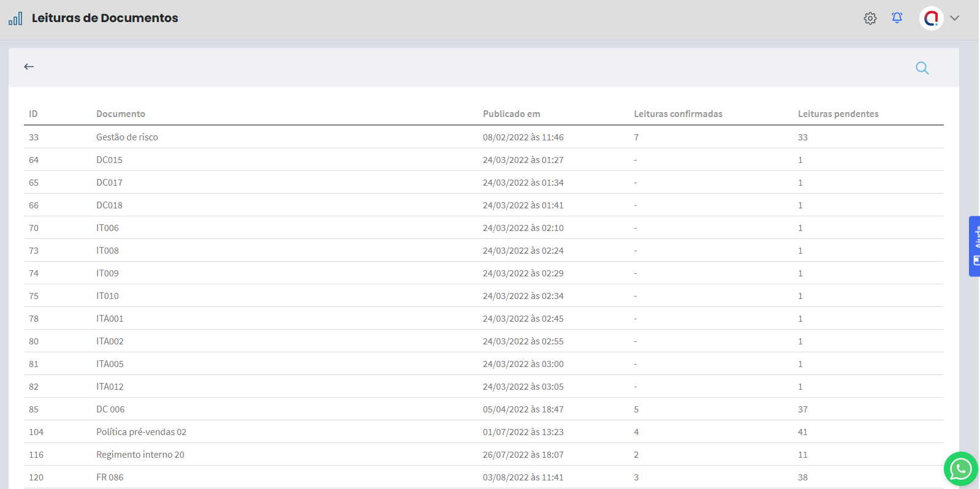Open the Gestão de risco document row
This screenshot has height=489, width=980.
pos(127,137)
